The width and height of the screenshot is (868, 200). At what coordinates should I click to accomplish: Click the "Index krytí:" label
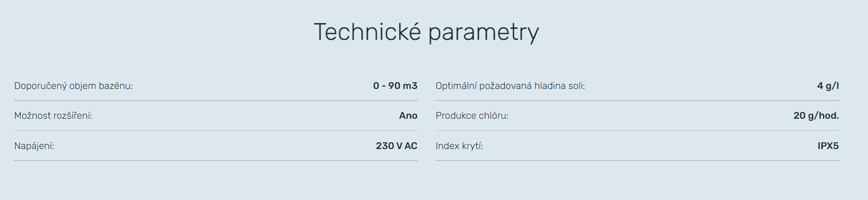coord(459,146)
